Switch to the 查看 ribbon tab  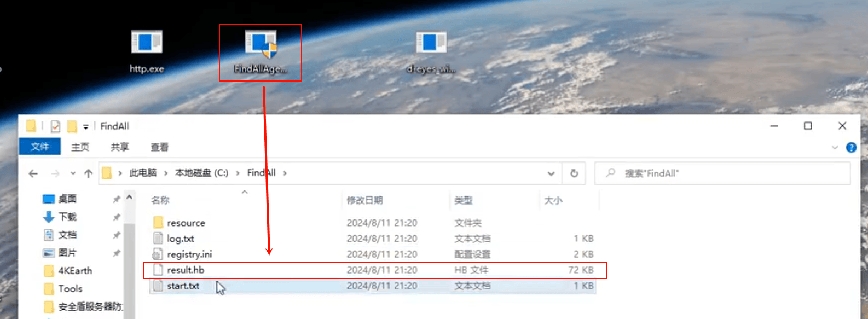click(160, 147)
